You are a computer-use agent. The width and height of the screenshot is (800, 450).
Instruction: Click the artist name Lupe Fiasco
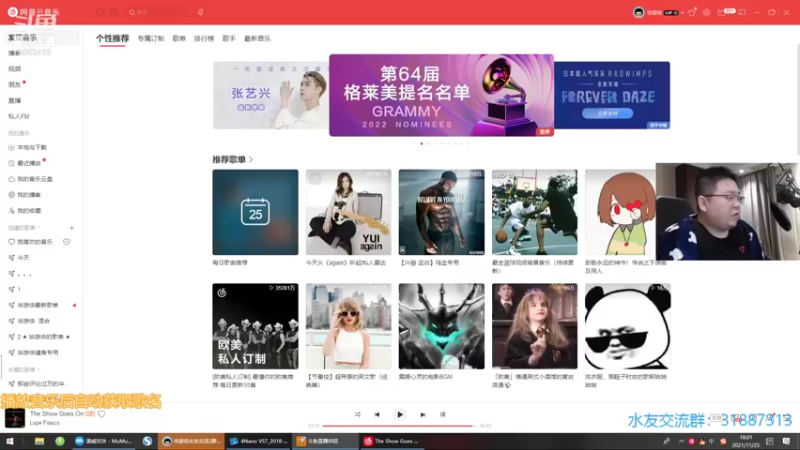pos(44,423)
